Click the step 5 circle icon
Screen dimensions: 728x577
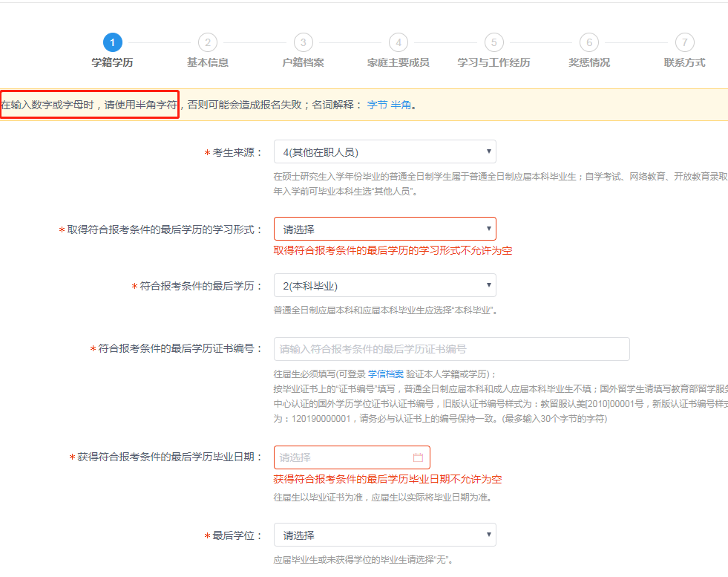pos(493,42)
